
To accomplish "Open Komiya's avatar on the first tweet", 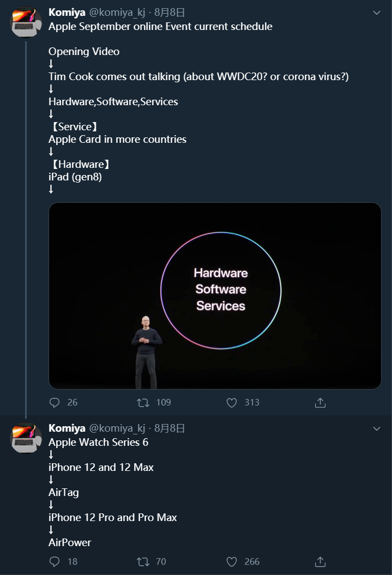I will click(26, 22).
